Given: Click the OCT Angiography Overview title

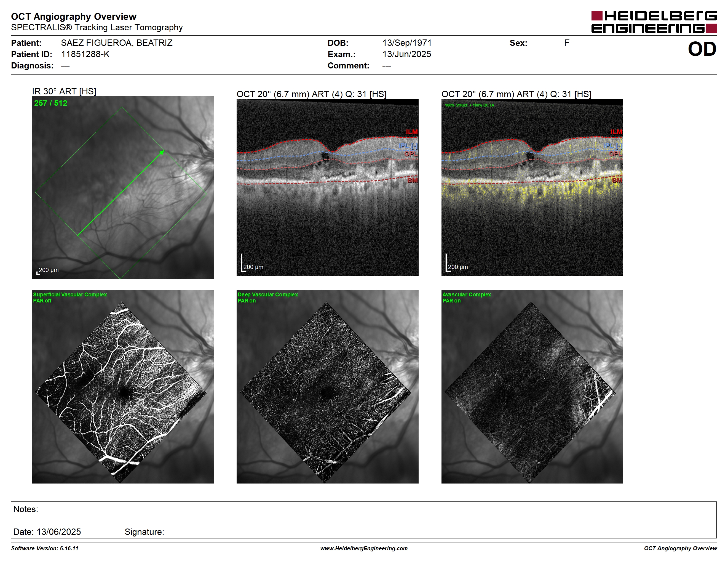Looking at the screenshot, I should (x=74, y=16).
